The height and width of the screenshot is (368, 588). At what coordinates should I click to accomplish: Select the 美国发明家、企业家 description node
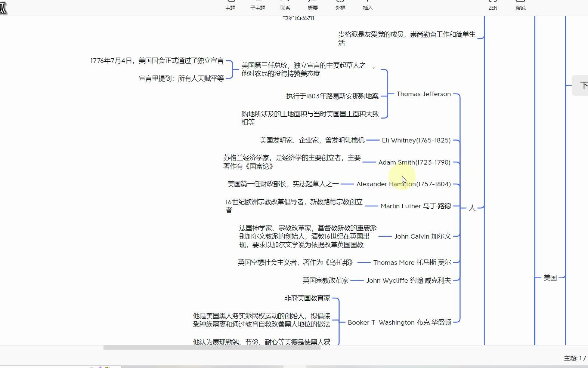[x=312, y=140]
